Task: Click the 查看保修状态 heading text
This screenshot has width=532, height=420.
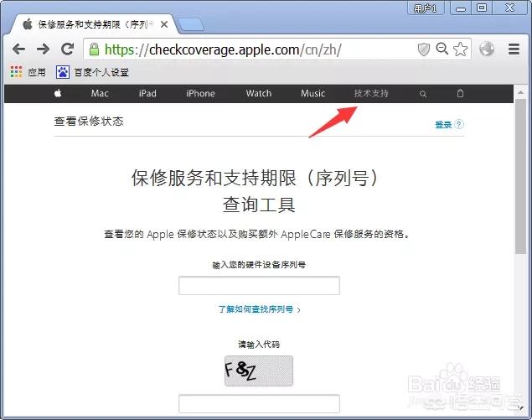Action: point(89,122)
